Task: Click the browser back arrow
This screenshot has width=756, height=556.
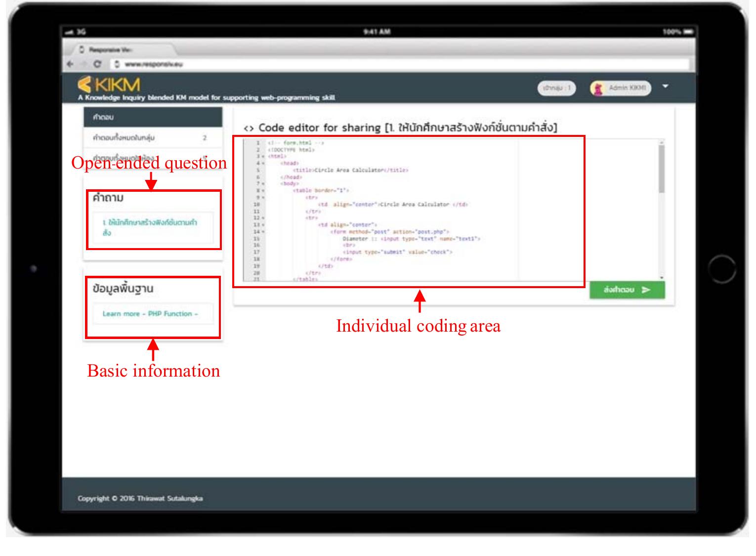Action: (71, 64)
